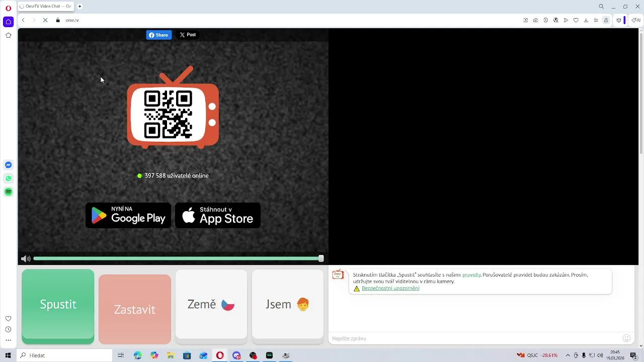The image size is (644, 362).
Task: Open File Explorer from taskbar
Action: 171,355
